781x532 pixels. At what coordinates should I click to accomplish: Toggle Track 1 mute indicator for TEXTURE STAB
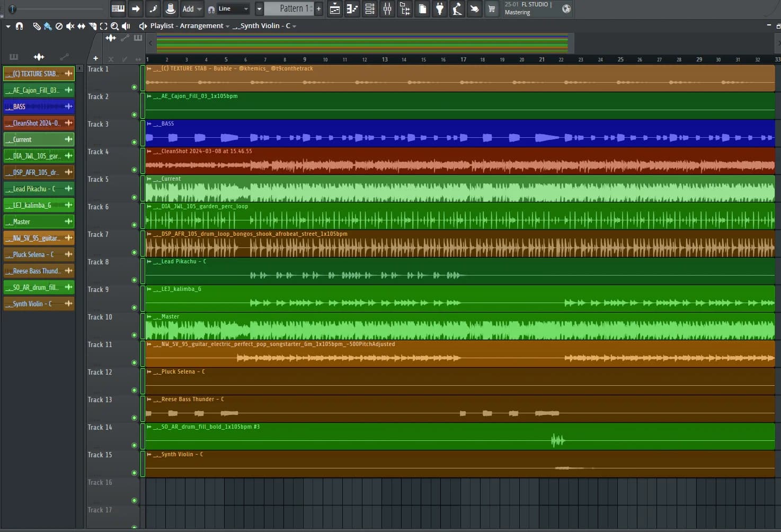(x=134, y=87)
